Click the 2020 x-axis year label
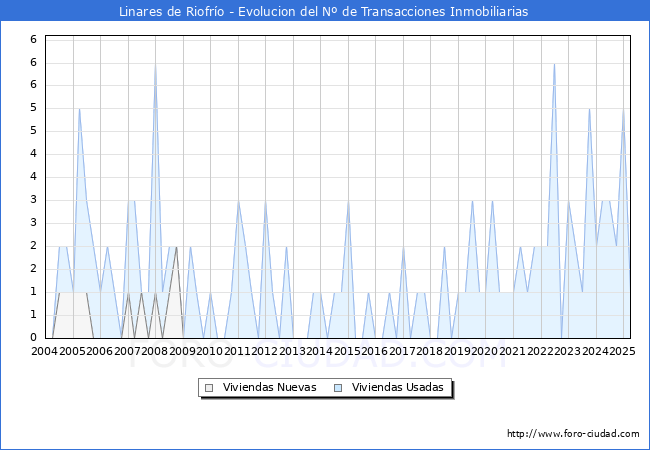This screenshot has width=650, height=450. [x=485, y=351]
